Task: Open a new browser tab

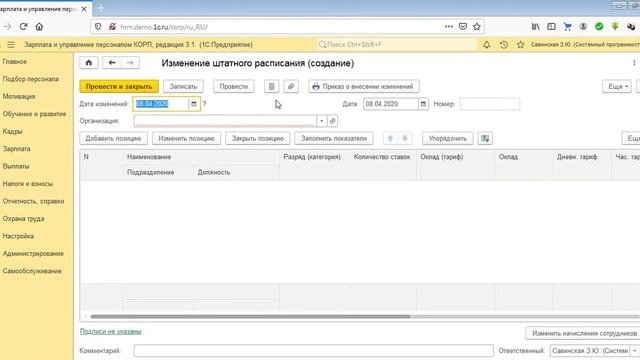Action: point(101,8)
